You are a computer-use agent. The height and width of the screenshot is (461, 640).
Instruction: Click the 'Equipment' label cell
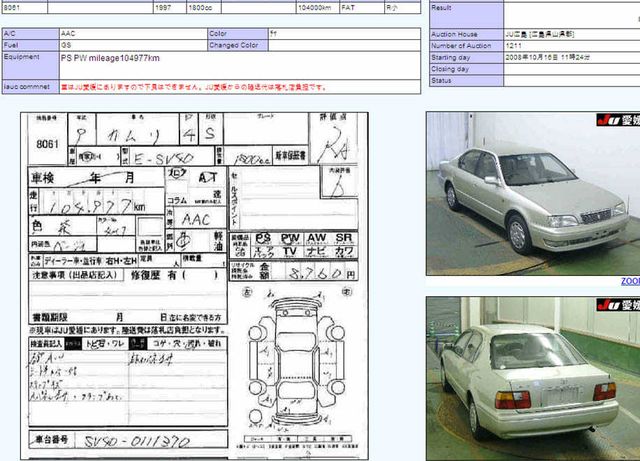click(31, 65)
